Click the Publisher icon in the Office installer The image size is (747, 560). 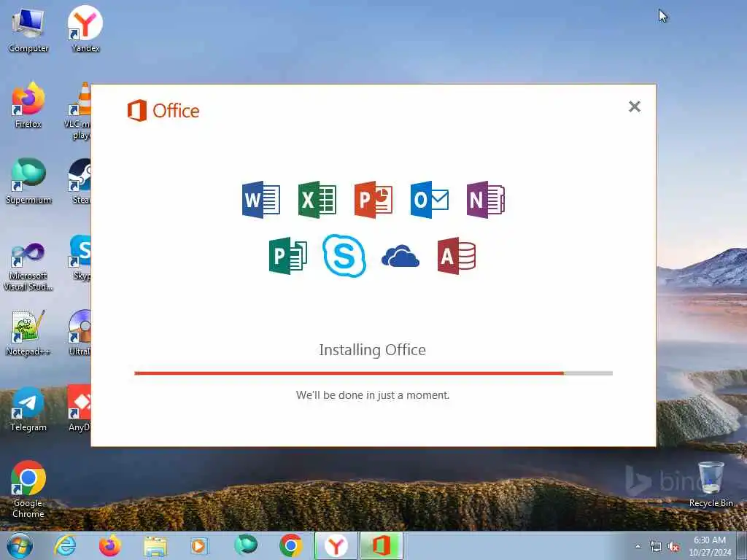coord(287,256)
